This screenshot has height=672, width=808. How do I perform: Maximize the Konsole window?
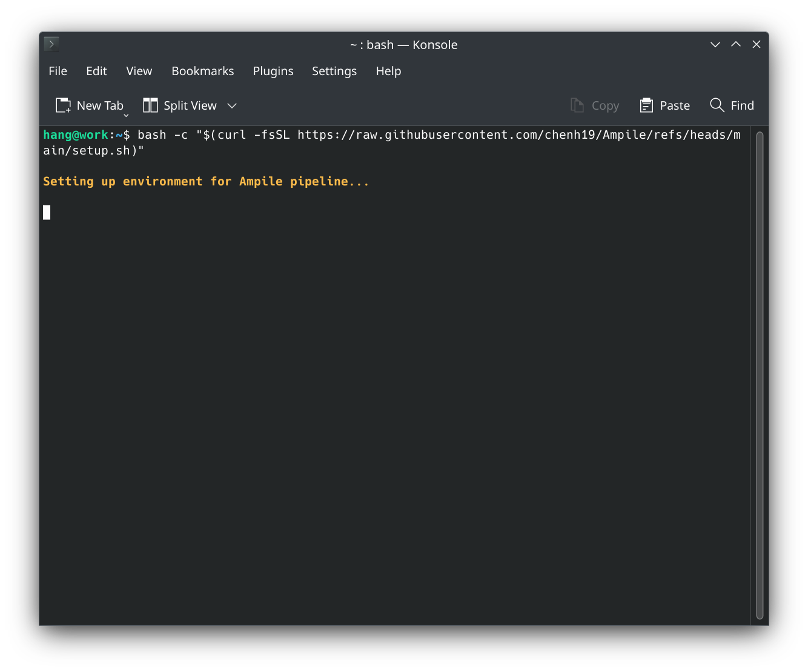point(736,44)
